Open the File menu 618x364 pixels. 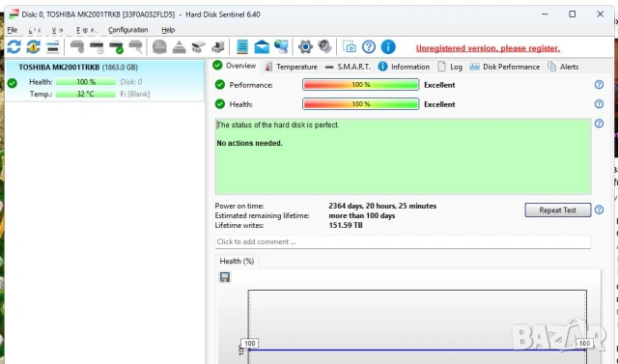[x=13, y=30]
